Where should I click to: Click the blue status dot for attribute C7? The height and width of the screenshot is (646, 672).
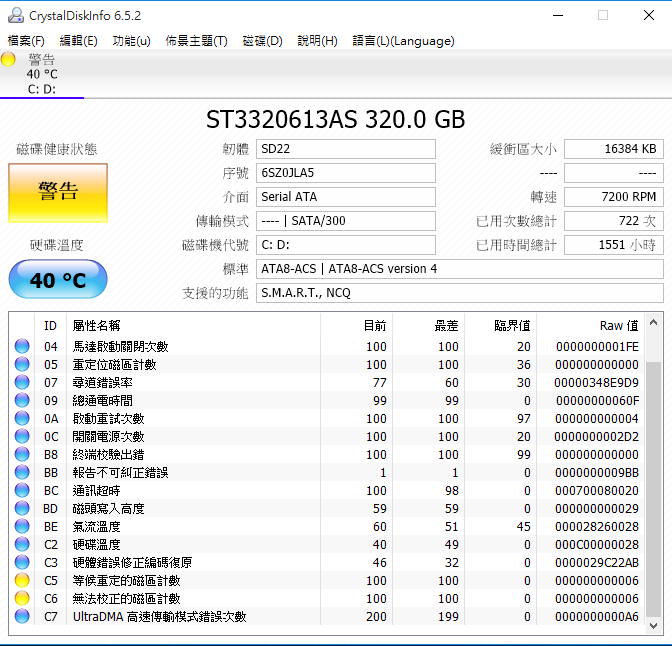click(22, 616)
